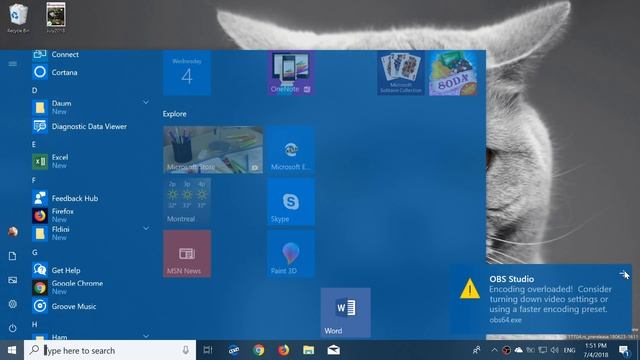Open the user account picture in Start
The image size is (640, 360).
[x=13, y=232]
